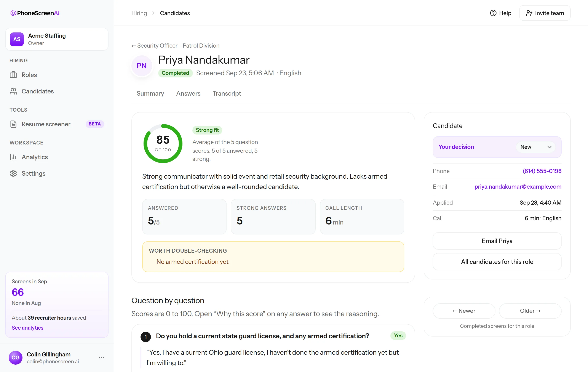
Task: Click the BETA badge on Resume screener
Action: tap(95, 124)
